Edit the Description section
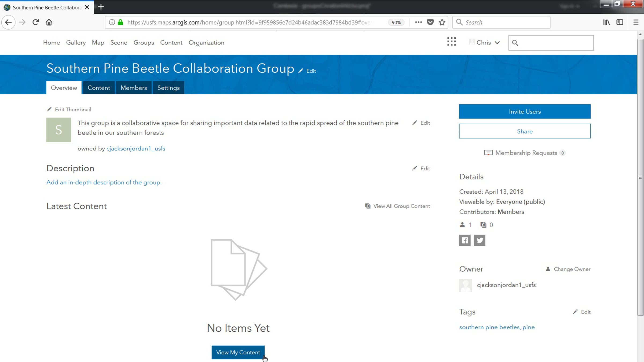644x362 pixels. [x=421, y=168]
